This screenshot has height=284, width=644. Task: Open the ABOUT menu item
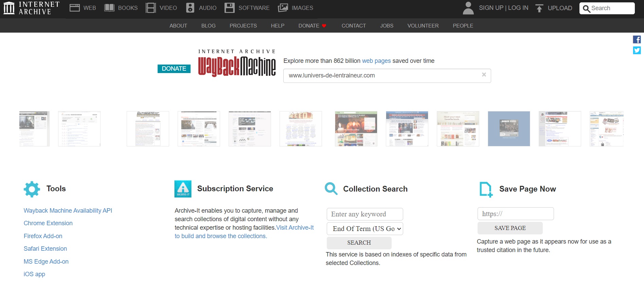[178, 26]
